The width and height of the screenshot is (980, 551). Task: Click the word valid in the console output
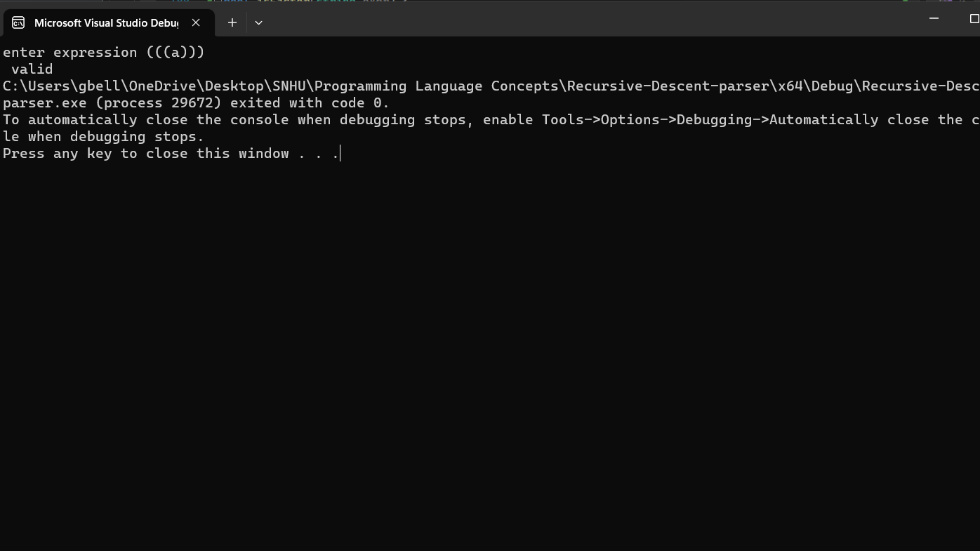coord(32,69)
